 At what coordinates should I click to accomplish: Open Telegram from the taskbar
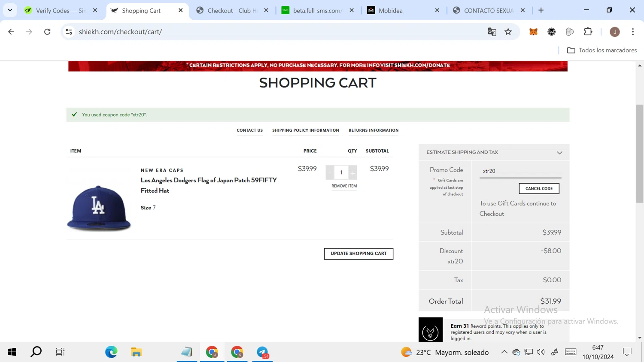click(x=262, y=352)
